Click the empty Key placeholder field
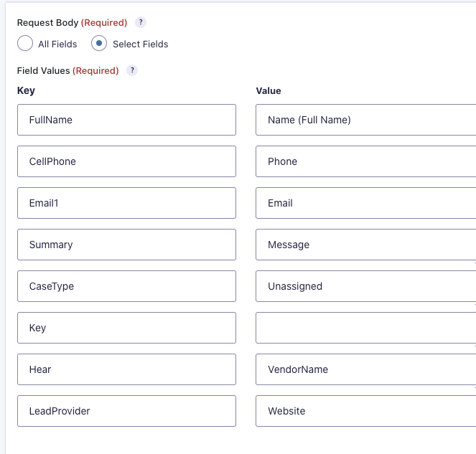The image size is (476, 454). (x=126, y=328)
